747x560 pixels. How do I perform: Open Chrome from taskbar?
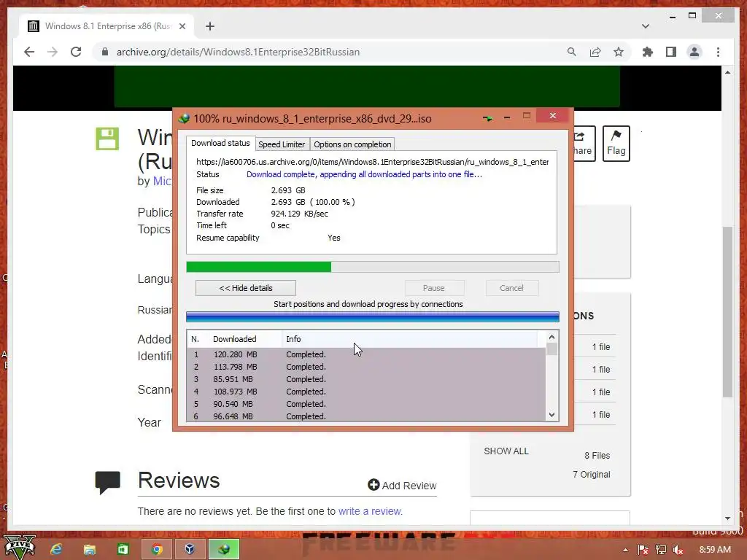pos(157,550)
